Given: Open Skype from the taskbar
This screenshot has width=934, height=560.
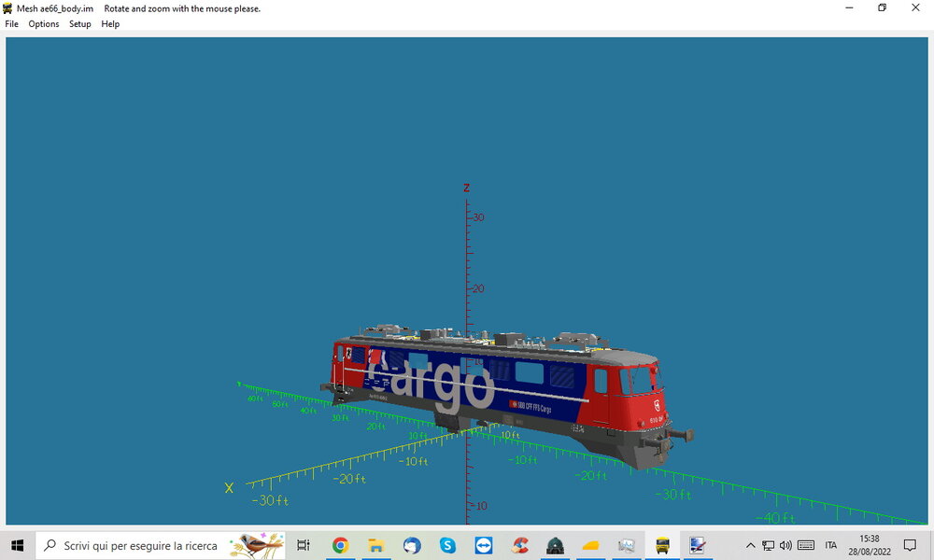Looking at the screenshot, I should 447,545.
